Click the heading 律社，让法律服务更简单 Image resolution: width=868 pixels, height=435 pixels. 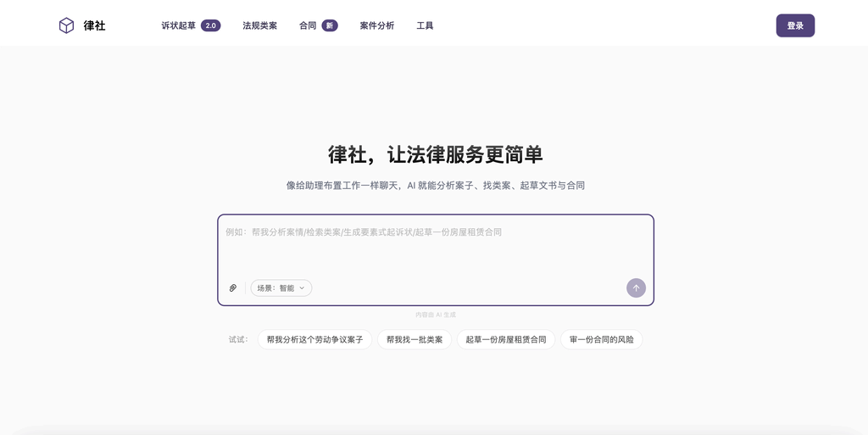435,154
